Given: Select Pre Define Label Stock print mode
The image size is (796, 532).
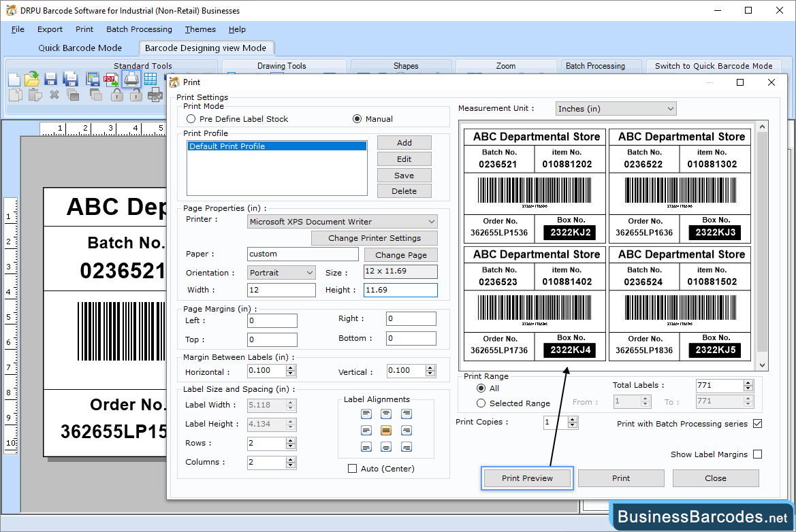Looking at the screenshot, I should [191, 118].
